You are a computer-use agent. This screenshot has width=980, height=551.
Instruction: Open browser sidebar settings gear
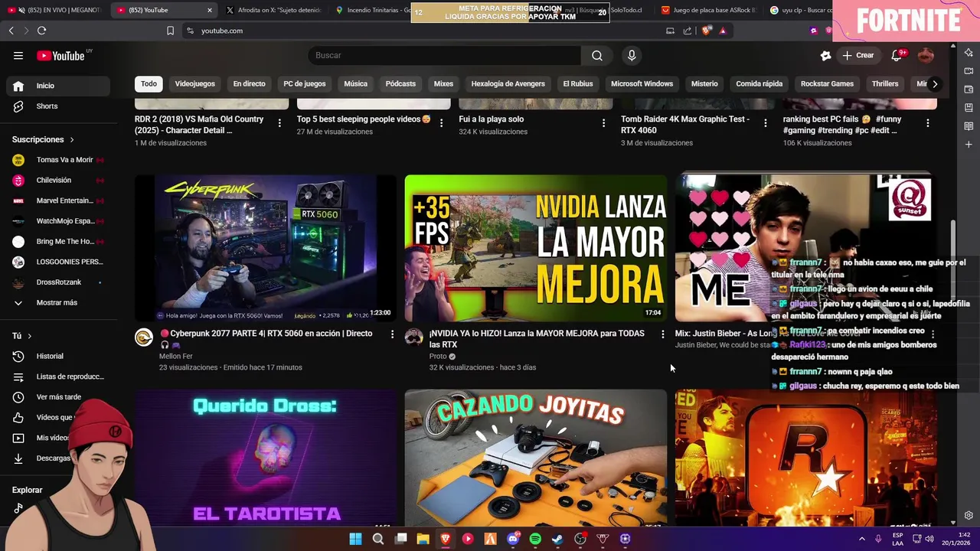pos(969,516)
